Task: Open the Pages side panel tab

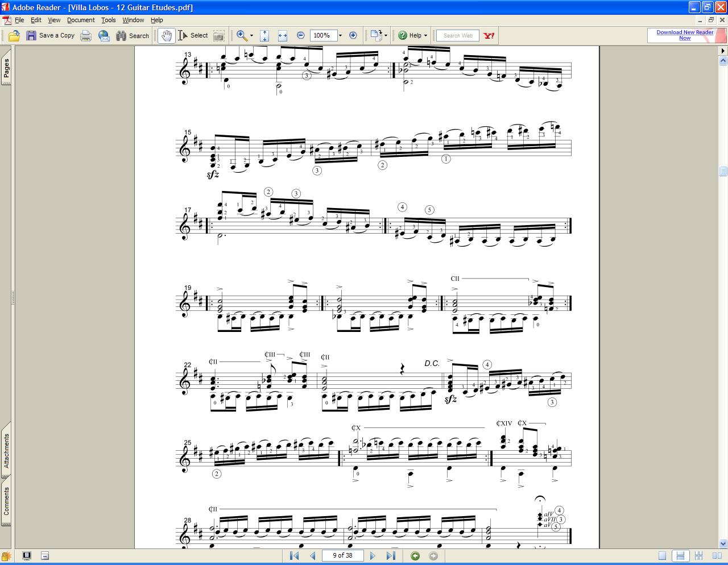Action: pos(6,67)
